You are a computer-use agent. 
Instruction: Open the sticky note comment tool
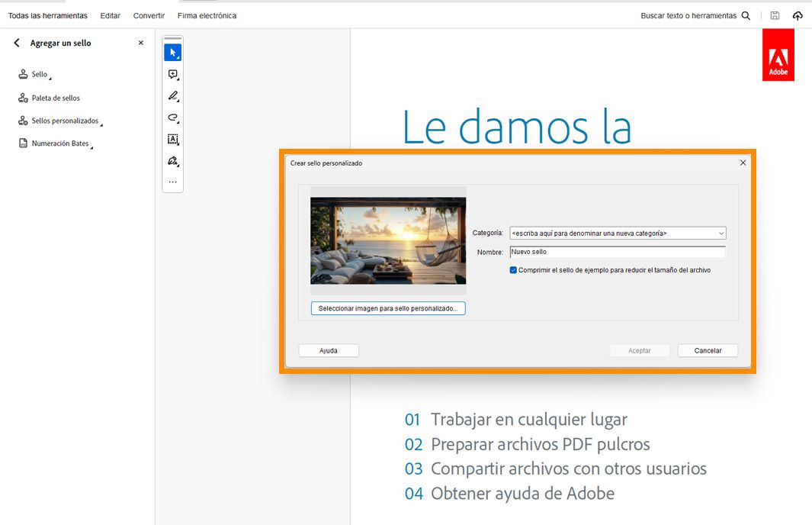click(x=172, y=74)
